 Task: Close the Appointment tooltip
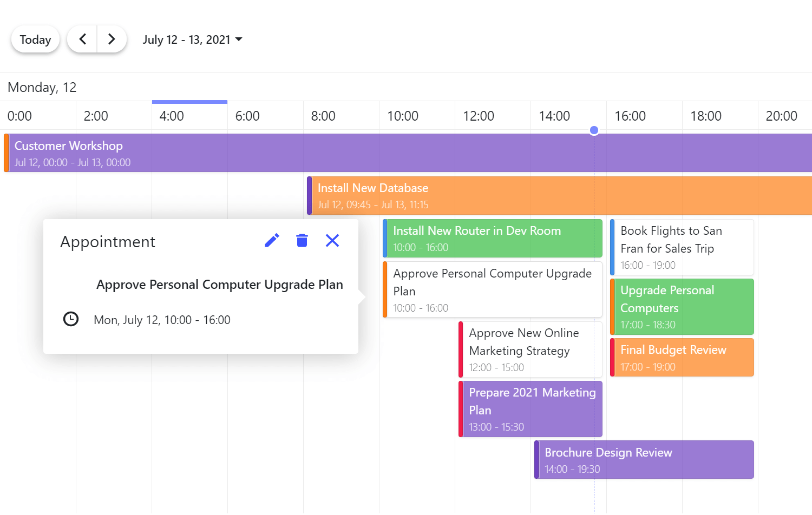[x=332, y=240]
